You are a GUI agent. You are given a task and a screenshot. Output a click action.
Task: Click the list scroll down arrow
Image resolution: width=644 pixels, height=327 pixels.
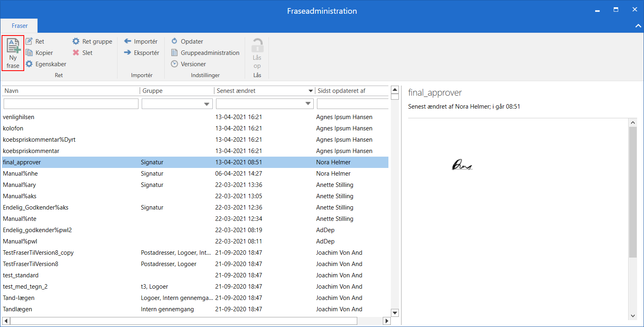[395, 313]
